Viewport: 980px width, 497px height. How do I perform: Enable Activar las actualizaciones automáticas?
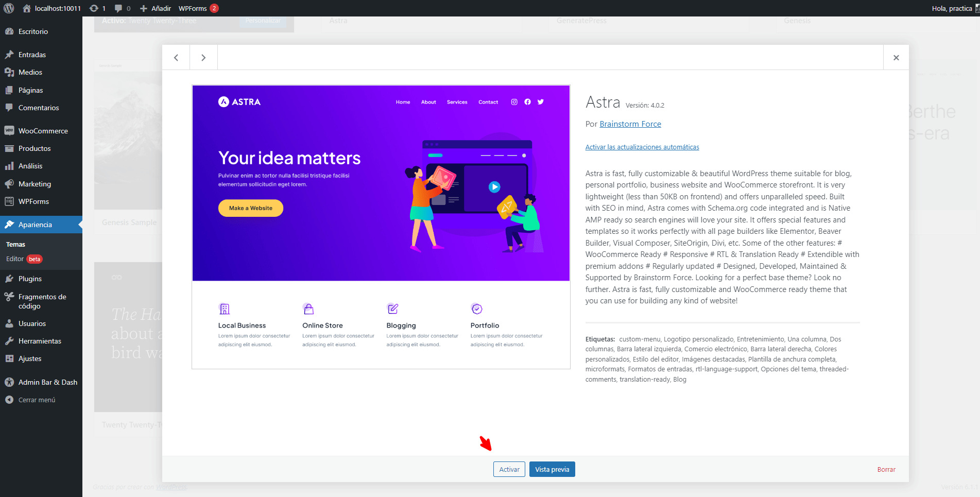pos(642,147)
